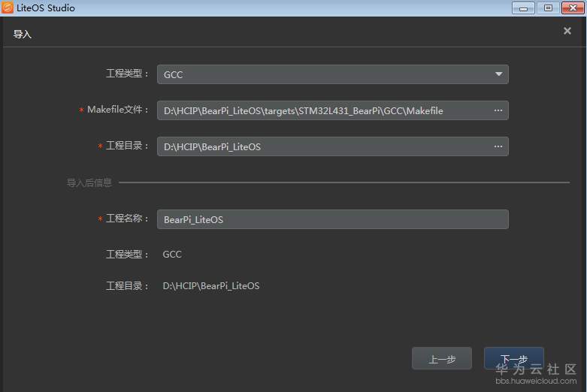Click the 下一步 button
The width and height of the screenshot is (587, 392).
[514, 358]
